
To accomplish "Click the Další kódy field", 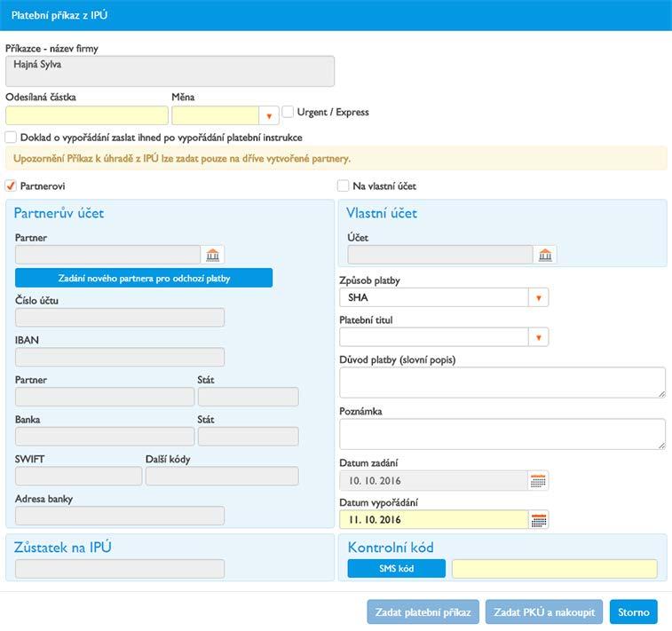I will pyautogui.click(x=222, y=477).
